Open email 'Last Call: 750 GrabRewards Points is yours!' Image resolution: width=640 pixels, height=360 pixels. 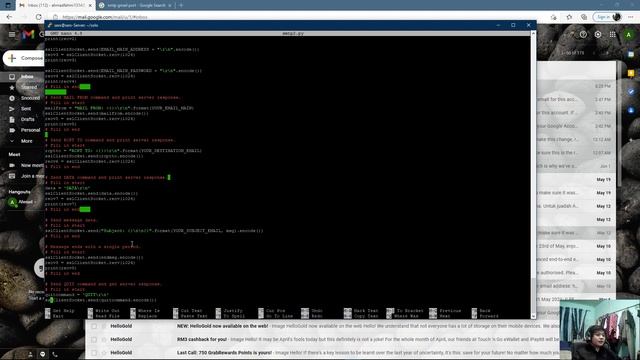[x=224, y=352]
